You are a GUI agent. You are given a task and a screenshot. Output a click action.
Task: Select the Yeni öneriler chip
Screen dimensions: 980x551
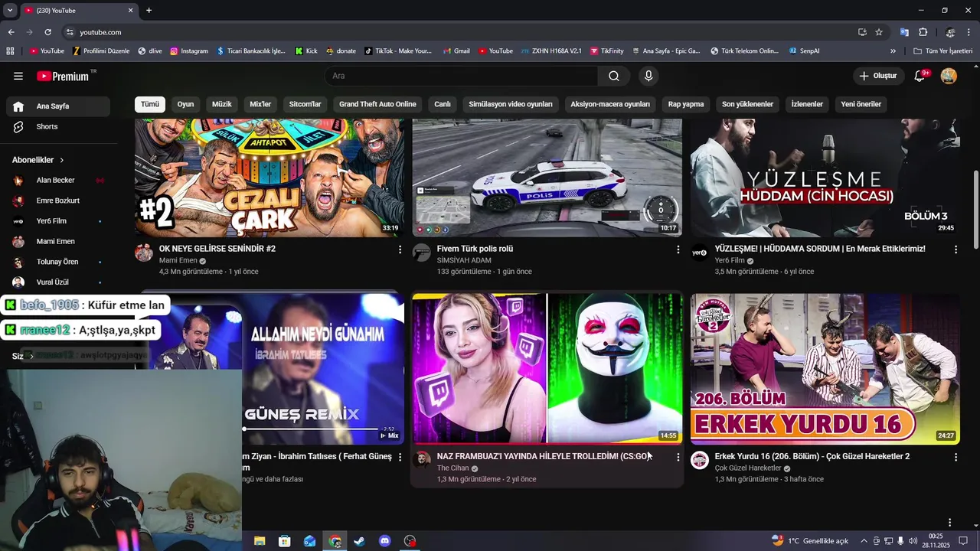pyautogui.click(x=861, y=104)
